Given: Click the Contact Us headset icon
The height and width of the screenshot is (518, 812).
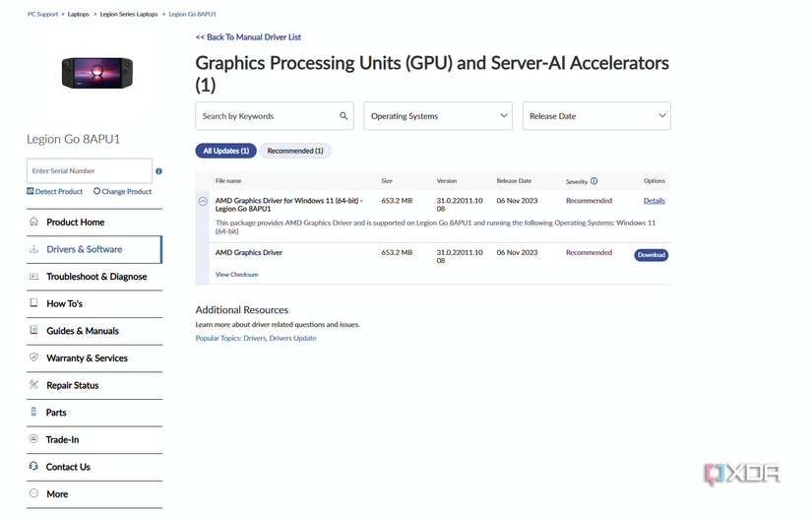Looking at the screenshot, I should (33, 466).
